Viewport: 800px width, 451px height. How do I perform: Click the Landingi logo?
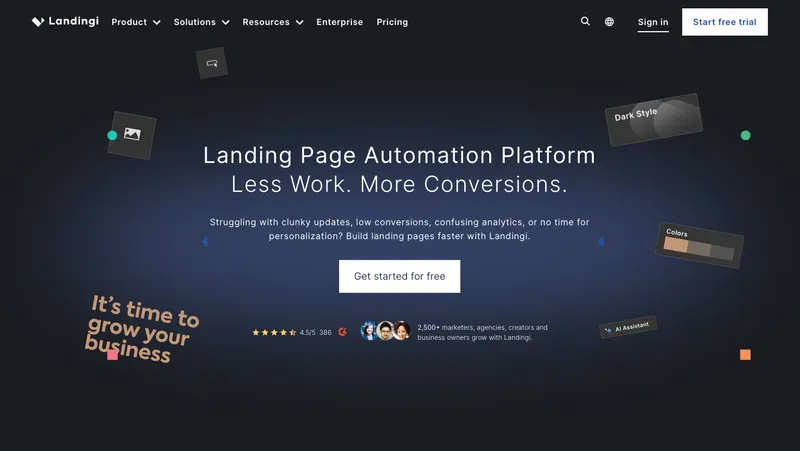65,21
